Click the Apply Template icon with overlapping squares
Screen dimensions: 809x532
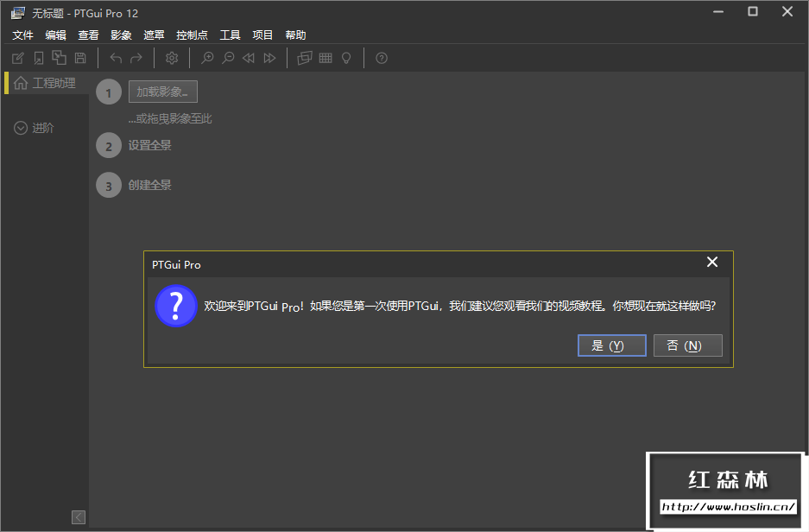(60, 57)
